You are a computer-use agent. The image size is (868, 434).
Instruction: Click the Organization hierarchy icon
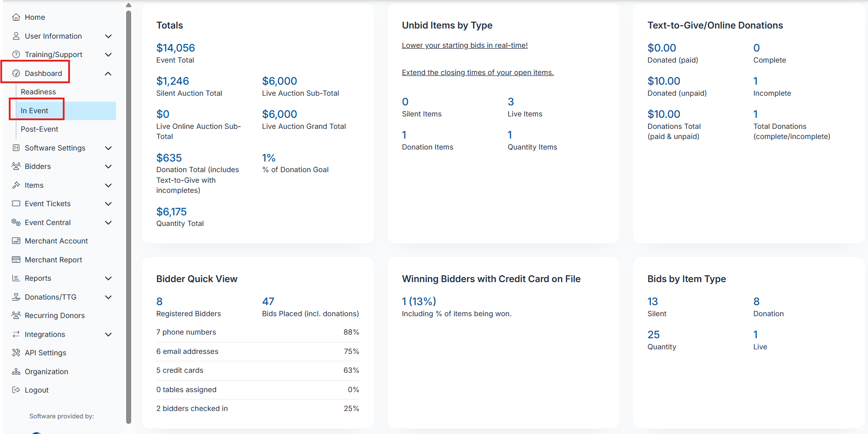16,371
